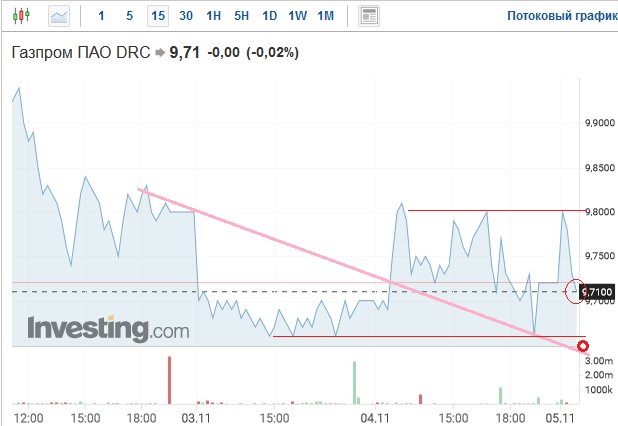Image resolution: width=618 pixels, height=426 pixels.
Task: Select the 5H timeframe
Action: click(x=242, y=16)
